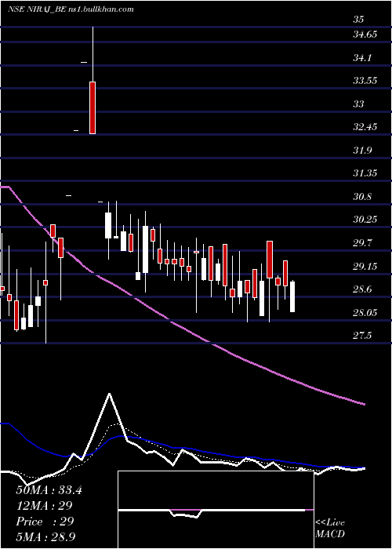Click the 28.6 price axis label
The width and height of the screenshot is (392, 549).
pos(362,289)
